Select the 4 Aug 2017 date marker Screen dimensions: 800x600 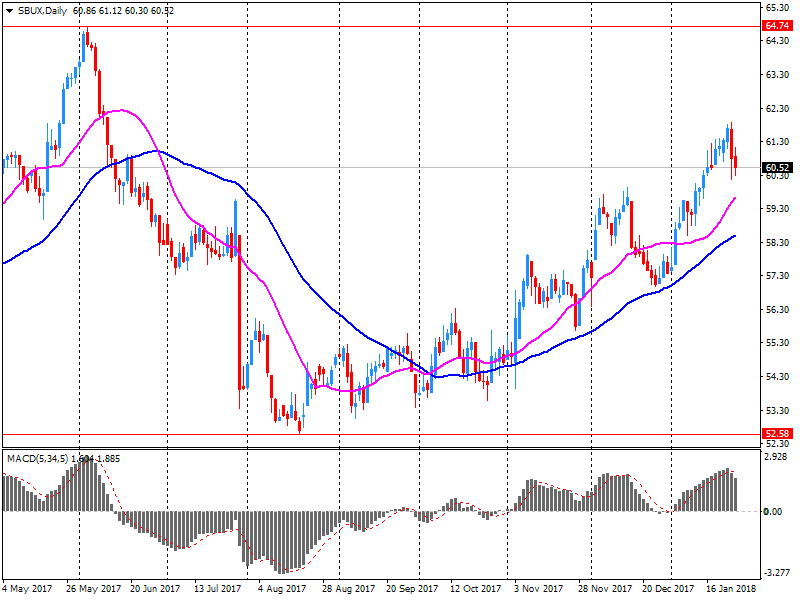283,589
